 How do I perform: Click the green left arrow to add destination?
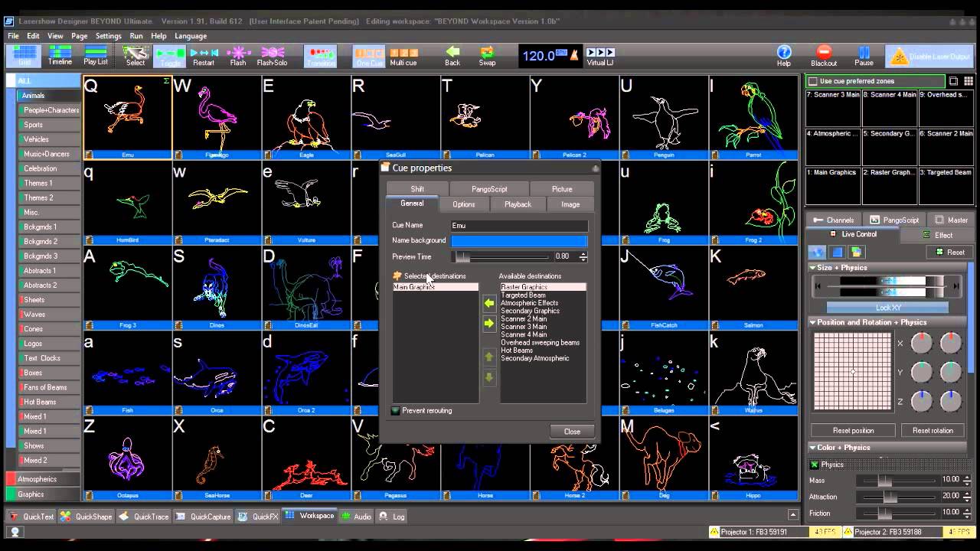pos(489,304)
